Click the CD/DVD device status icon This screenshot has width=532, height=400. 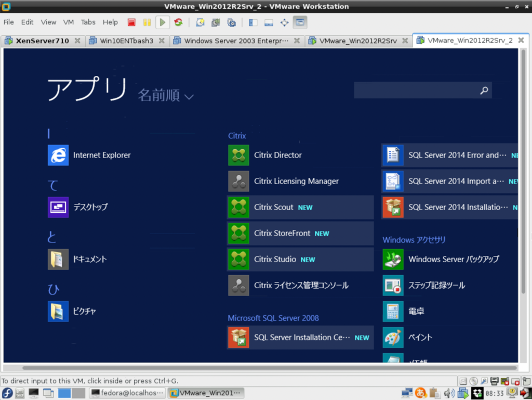tap(474, 381)
